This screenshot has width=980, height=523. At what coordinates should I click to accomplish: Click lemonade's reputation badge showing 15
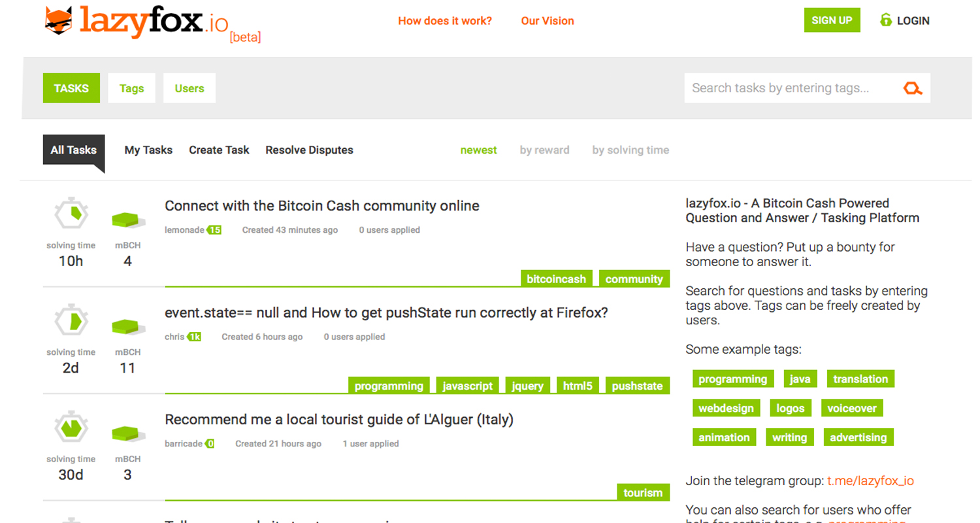coord(213,229)
